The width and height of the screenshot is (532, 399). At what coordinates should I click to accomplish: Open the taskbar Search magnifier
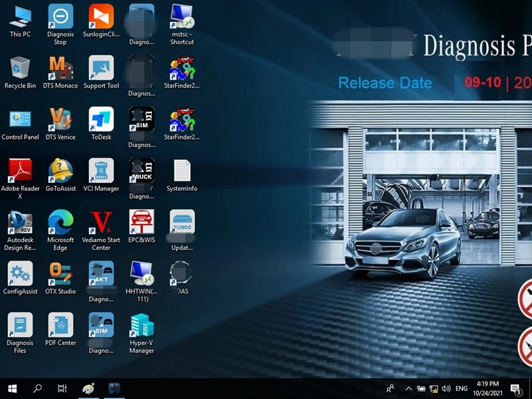point(37,388)
